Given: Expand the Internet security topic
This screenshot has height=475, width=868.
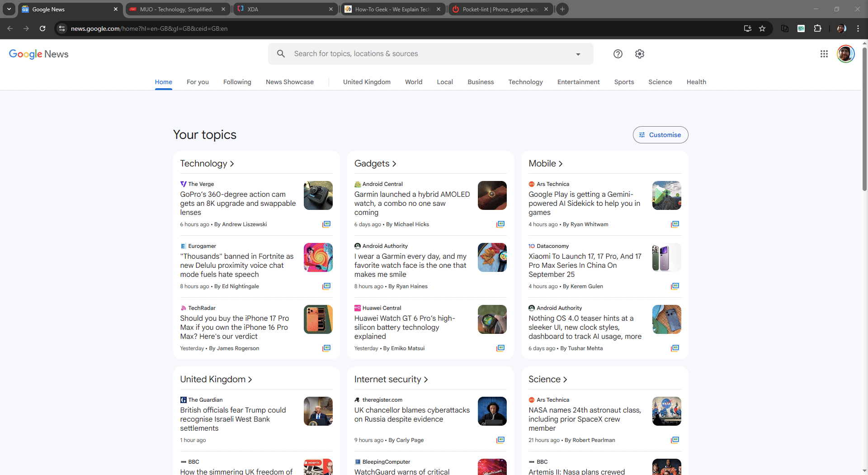Looking at the screenshot, I should pyautogui.click(x=391, y=380).
